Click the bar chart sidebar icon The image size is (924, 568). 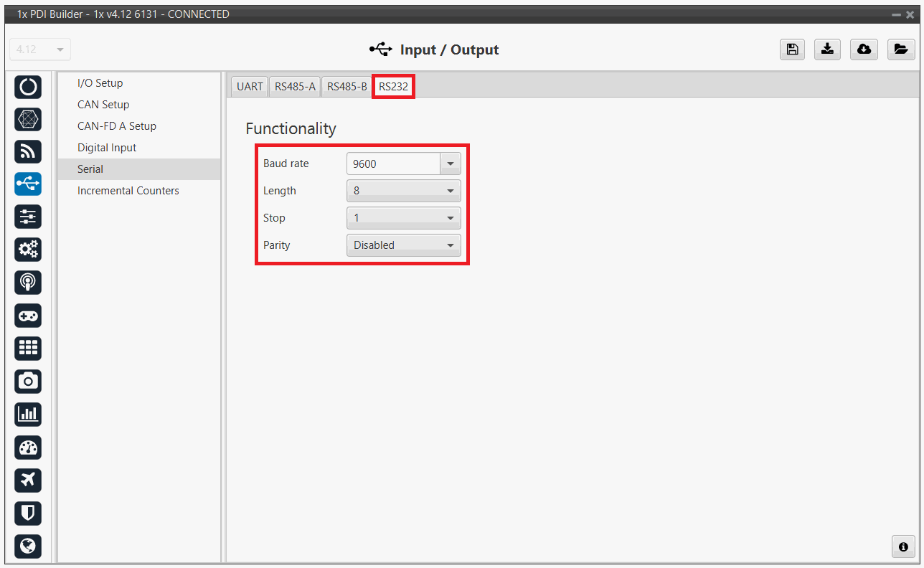(x=28, y=414)
